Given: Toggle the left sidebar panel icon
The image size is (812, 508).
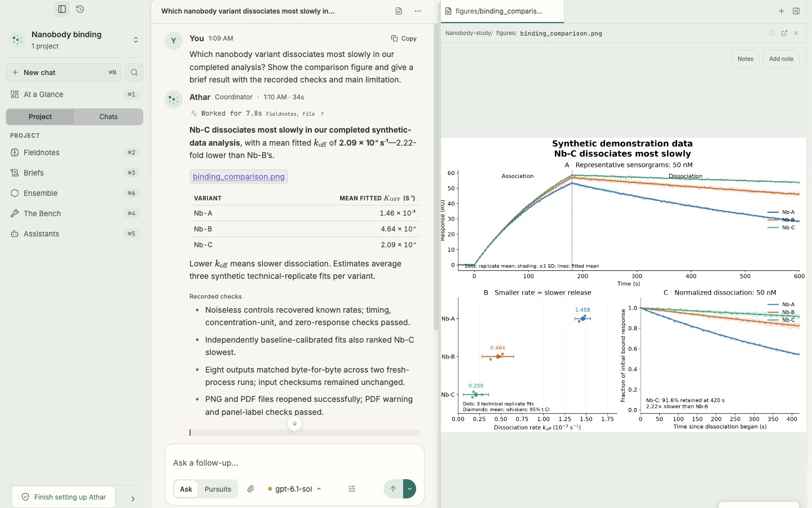Looking at the screenshot, I should 62,9.
